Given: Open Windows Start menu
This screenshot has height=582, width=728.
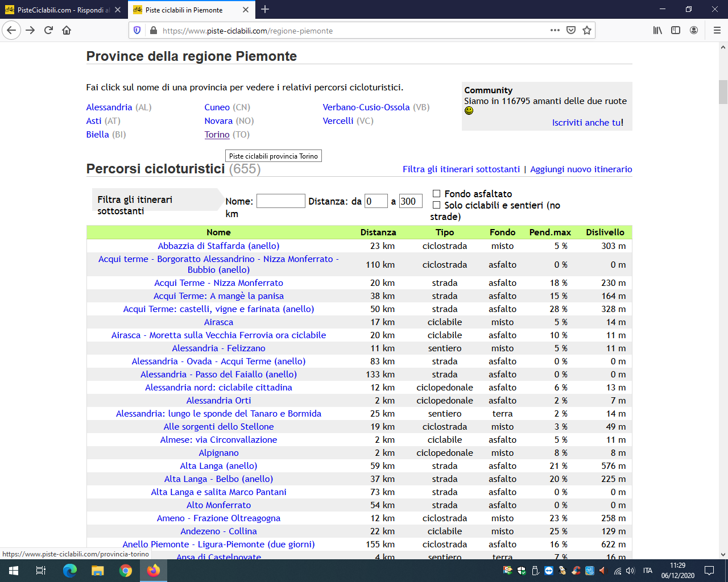Looking at the screenshot, I should [x=14, y=571].
